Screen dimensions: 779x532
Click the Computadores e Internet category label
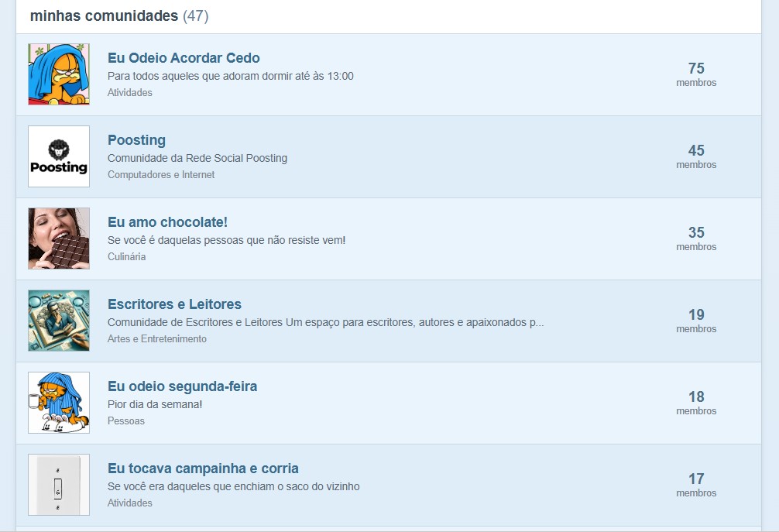click(x=161, y=175)
